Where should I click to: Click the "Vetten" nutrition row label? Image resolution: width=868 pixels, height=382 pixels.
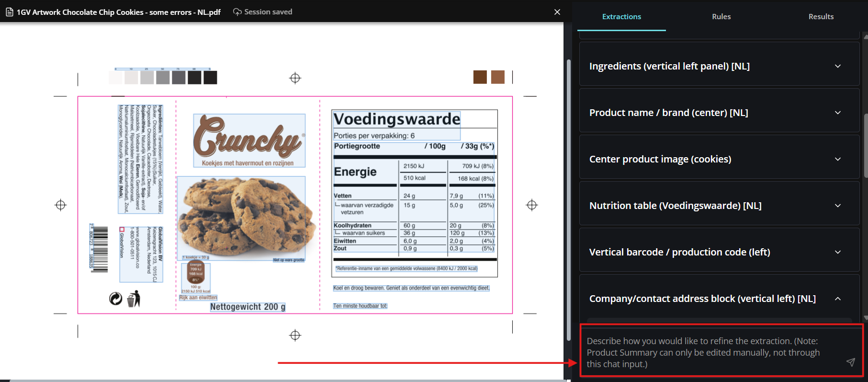(343, 196)
